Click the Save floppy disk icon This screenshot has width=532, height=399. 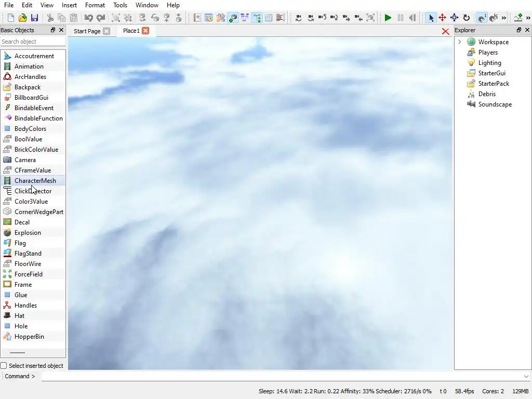tap(34, 18)
